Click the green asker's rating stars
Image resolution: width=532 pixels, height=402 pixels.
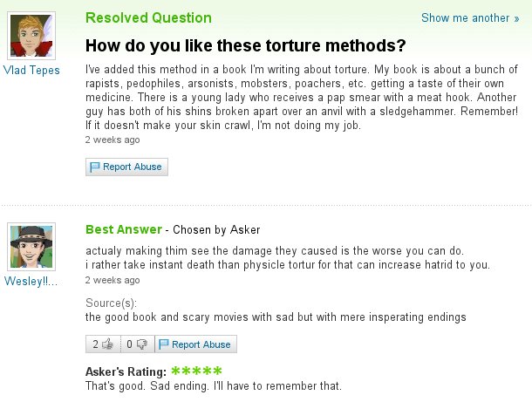point(196,371)
